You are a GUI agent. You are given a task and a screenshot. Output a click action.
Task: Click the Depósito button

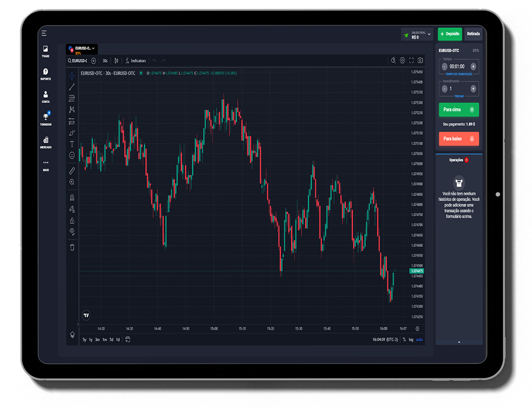450,34
